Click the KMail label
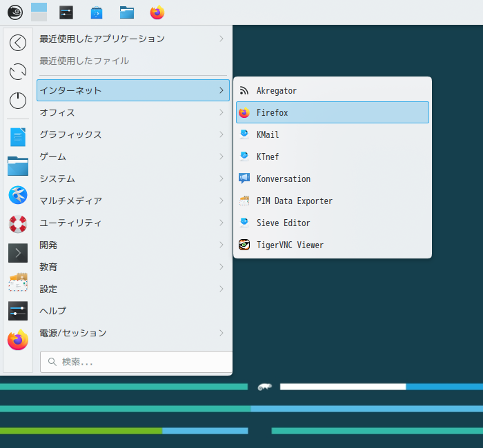 pyautogui.click(x=268, y=134)
